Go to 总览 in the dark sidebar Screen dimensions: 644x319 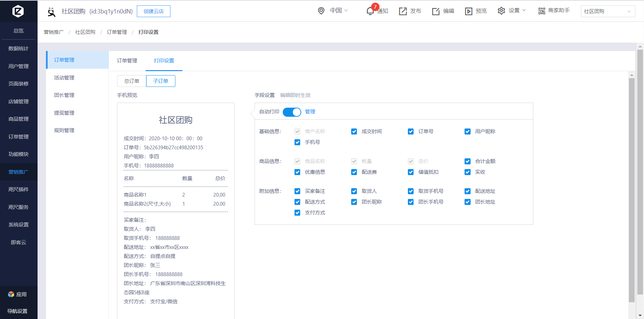(19, 31)
